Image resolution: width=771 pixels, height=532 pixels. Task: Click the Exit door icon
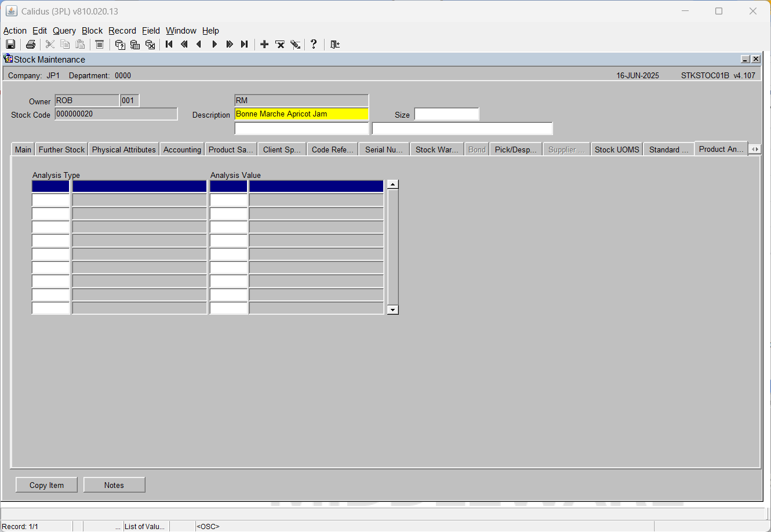click(x=334, y=44)
